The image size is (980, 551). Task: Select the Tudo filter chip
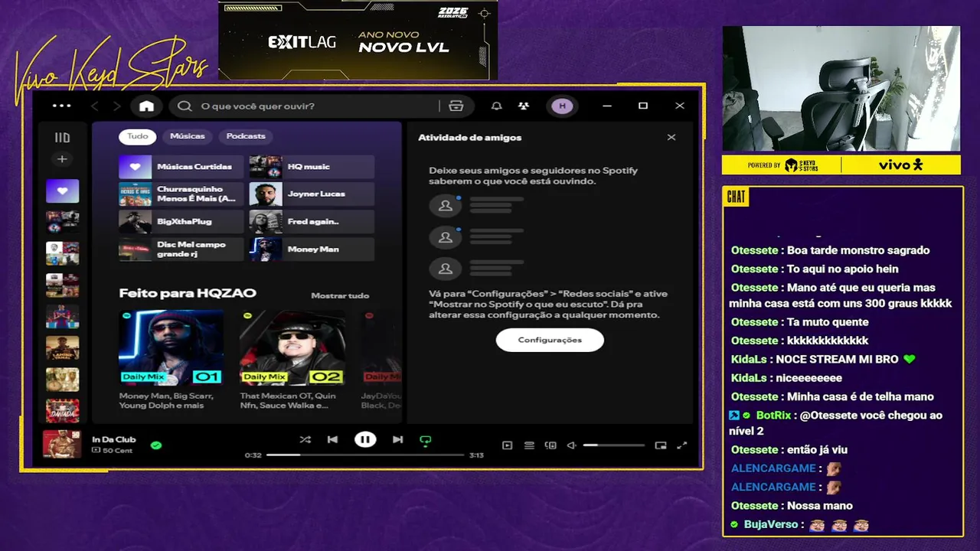coord(138,136)
